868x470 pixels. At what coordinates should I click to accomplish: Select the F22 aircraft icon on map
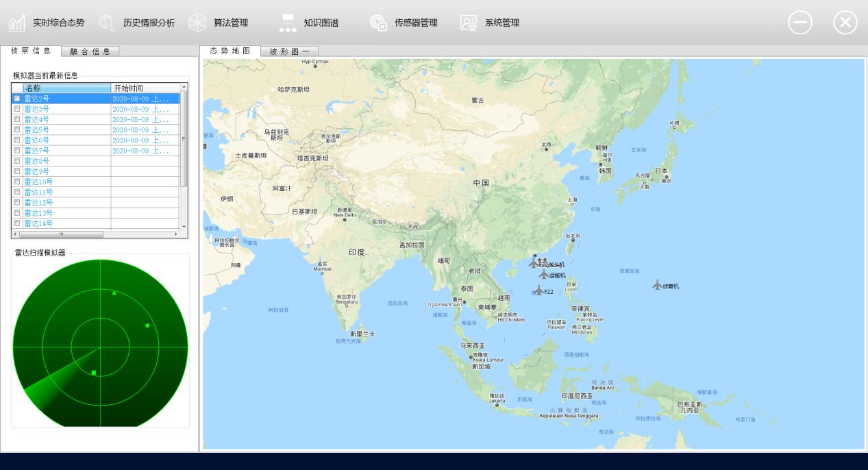click(x=539, y=290)
